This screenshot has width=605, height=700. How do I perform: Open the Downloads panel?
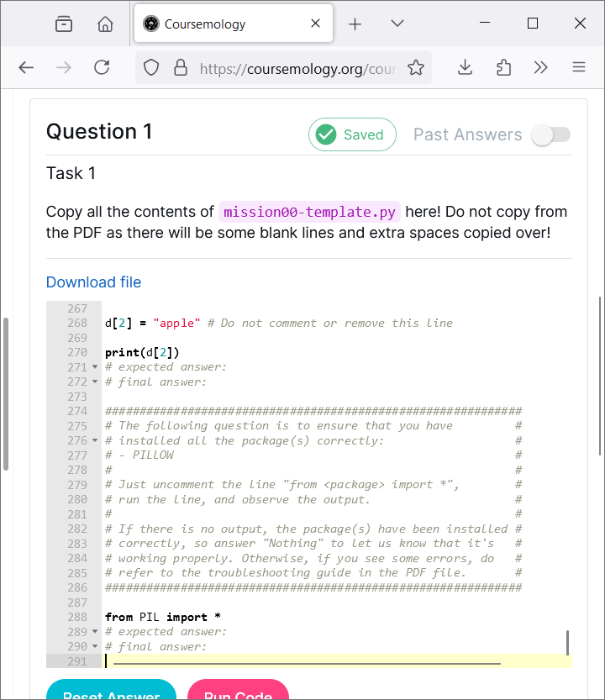tap(466, 68)
